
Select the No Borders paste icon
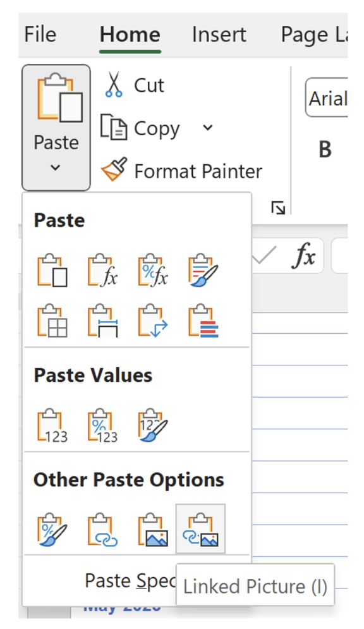52,321
